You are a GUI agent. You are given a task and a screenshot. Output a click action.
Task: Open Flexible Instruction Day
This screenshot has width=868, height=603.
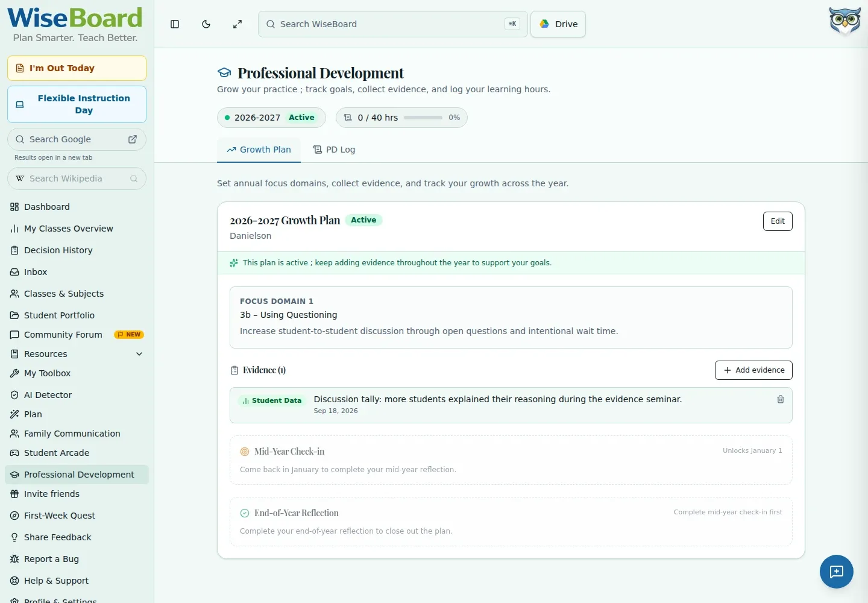coord(77,104)
